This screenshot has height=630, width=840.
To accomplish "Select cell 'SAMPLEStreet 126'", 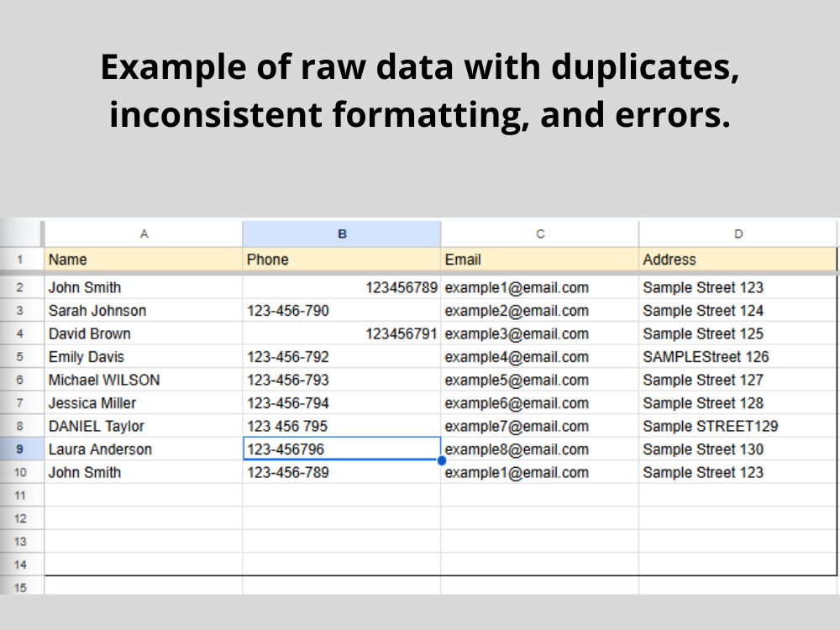I will point(738,357).
